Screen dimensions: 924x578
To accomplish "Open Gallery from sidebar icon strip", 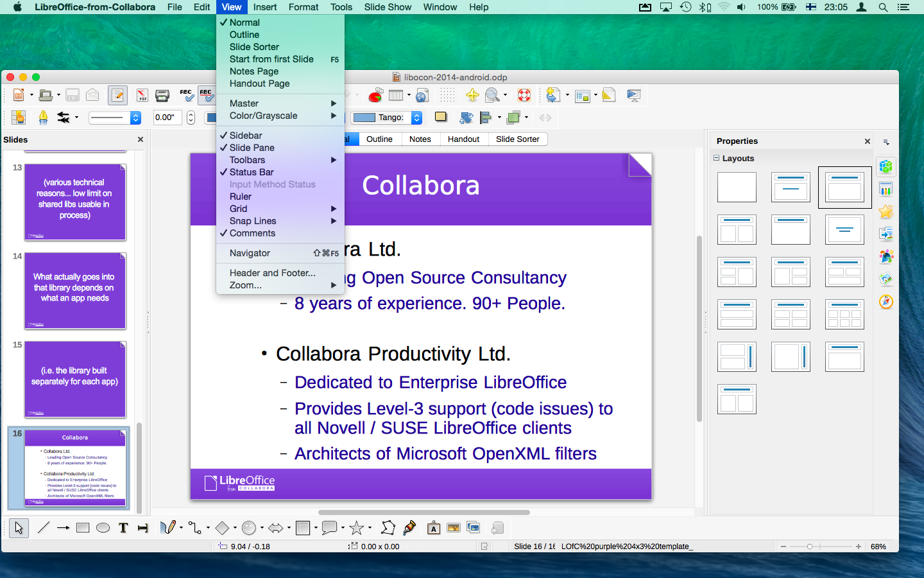I will (x=886, y=279).
